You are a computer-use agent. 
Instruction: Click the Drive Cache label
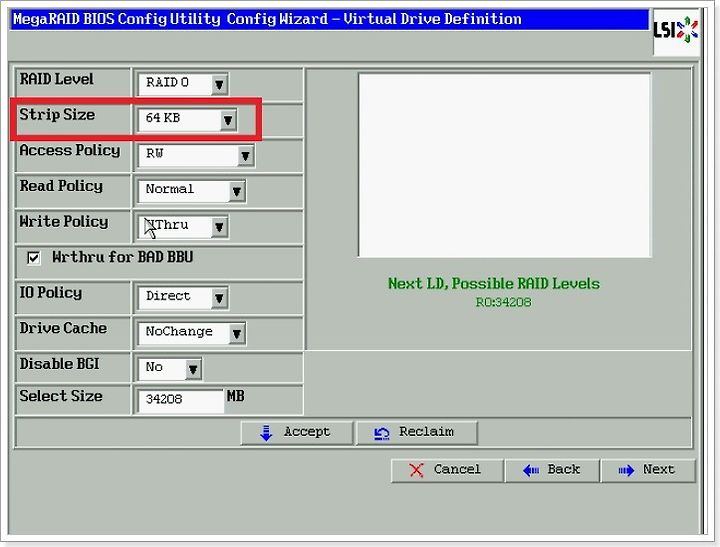tap(63, 328)
